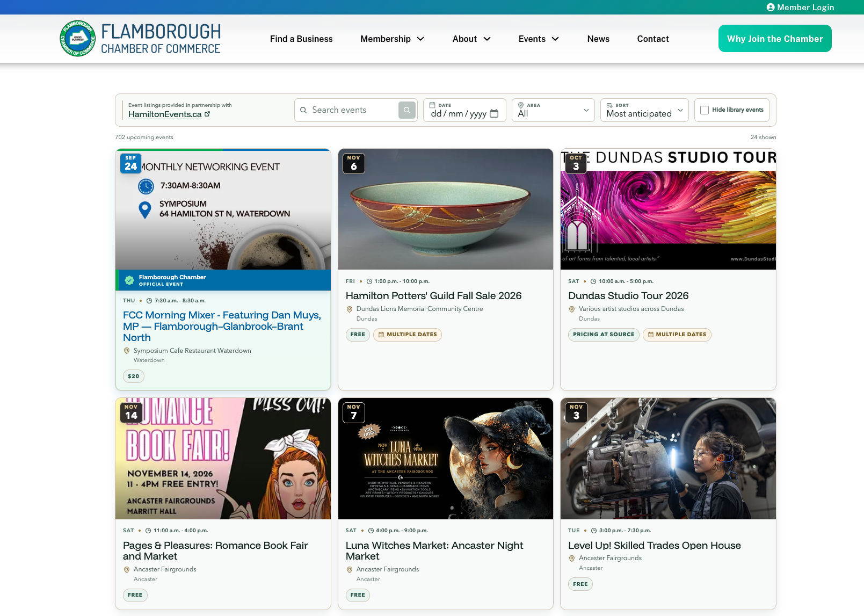Click the Luna Witches Market poster image
The width and height of the screenshot is (864, 616).
446,459
